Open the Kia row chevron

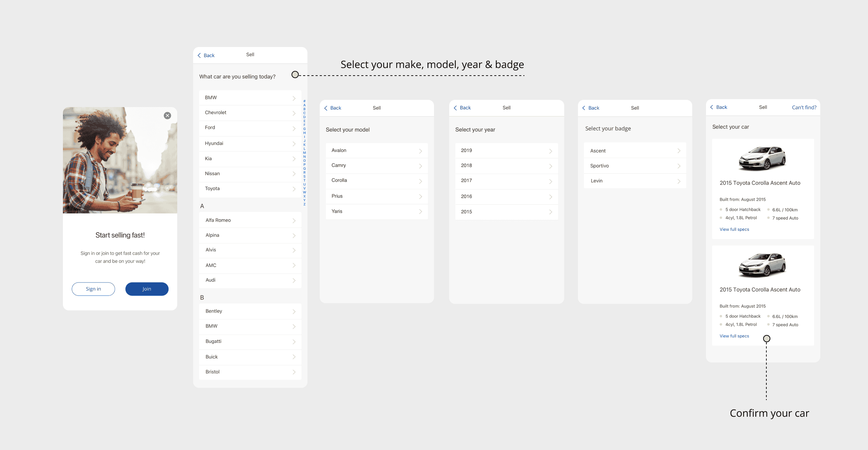pyautogui.click(x=294, y=159)
